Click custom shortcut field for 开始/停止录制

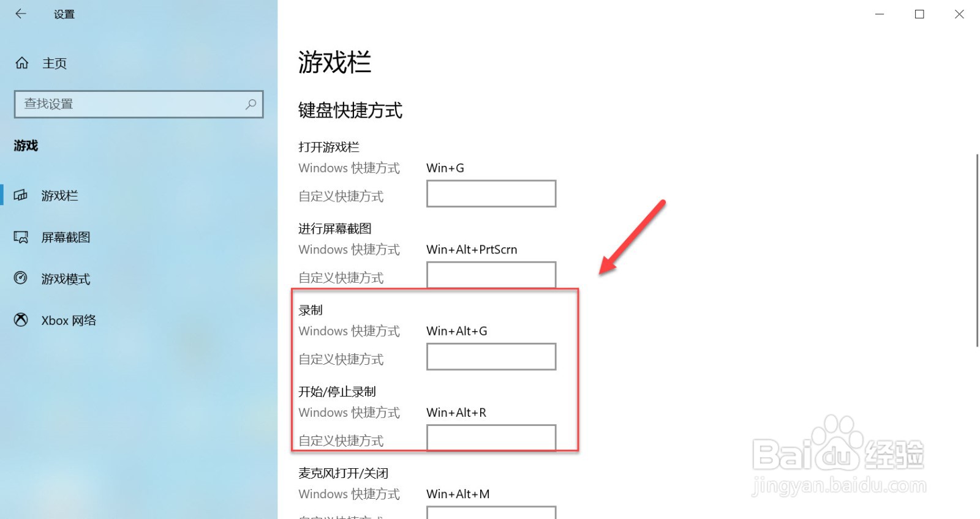click(x=491, y=438)
